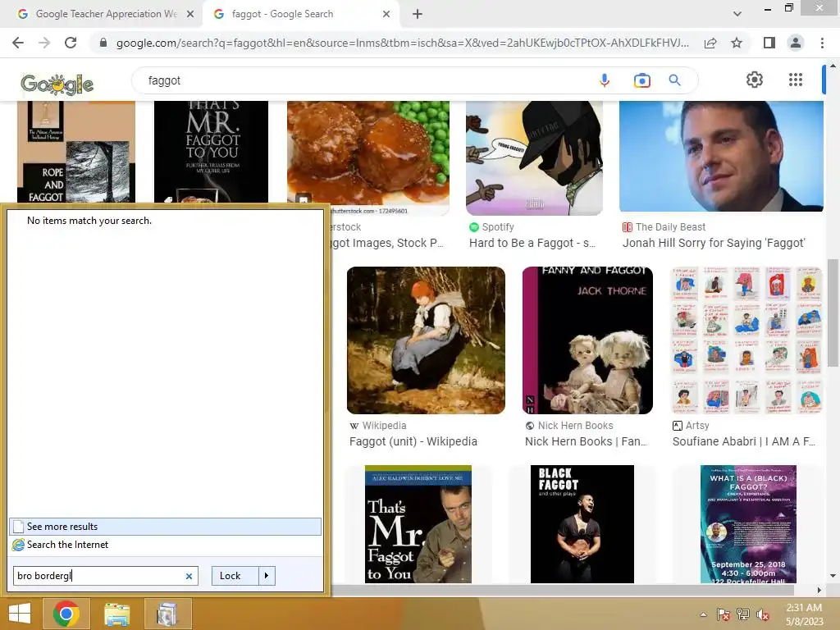This screenshot has height=630, width=840.
Task: Toggle the browser side panel icon
Action: (x=769, y=43)
